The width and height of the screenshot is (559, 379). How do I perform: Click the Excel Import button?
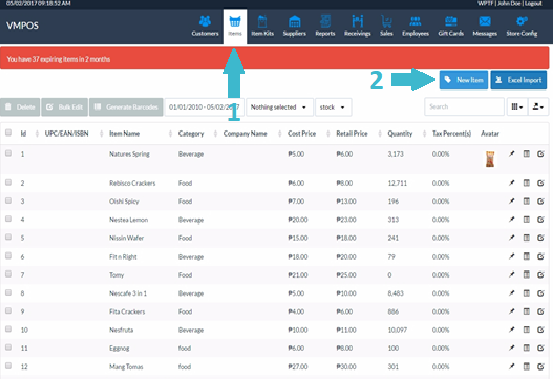pyautogui.click(x=519, y=80)
